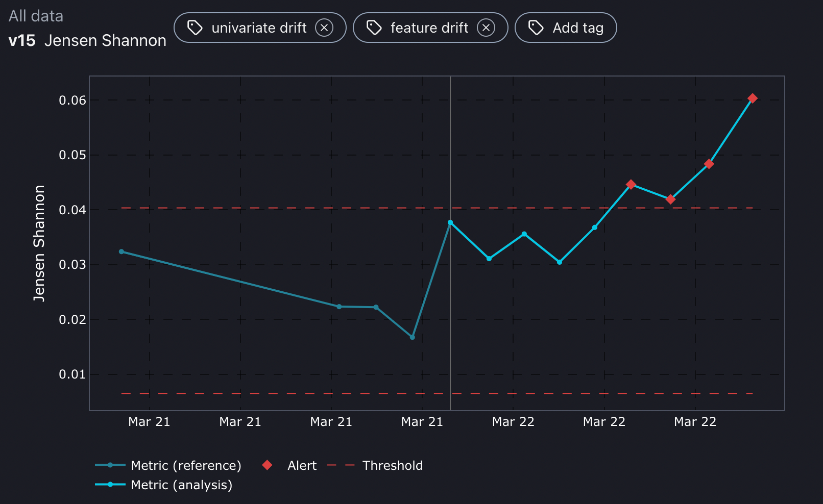The width and height of the screenshot is (823, 504).
Task: Click the last Mar 22 axis label
Action: (x=695, y=422)
